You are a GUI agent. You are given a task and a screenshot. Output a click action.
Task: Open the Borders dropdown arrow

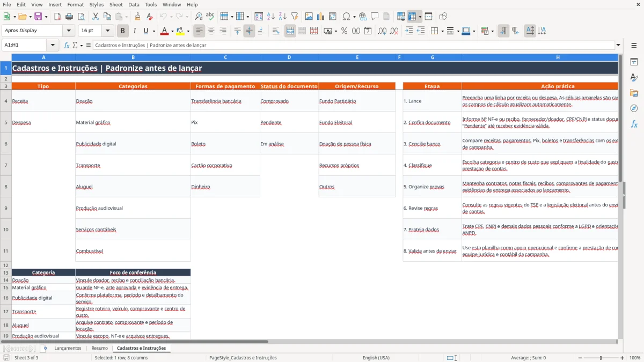coord(442,31)
